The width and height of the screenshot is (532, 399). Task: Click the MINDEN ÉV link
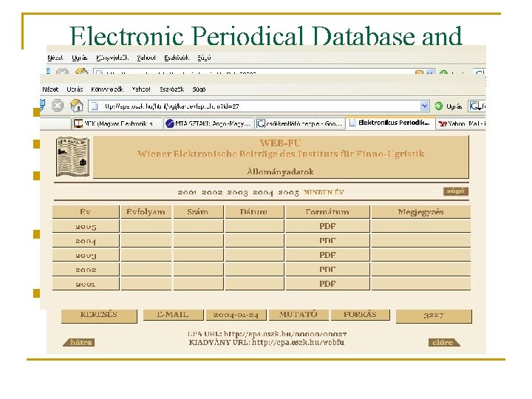pos(324,192)
